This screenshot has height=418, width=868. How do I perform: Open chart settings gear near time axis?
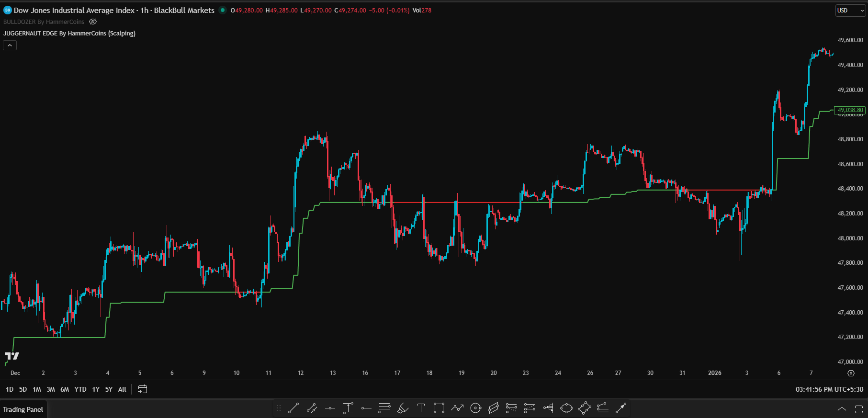[851, 373]
